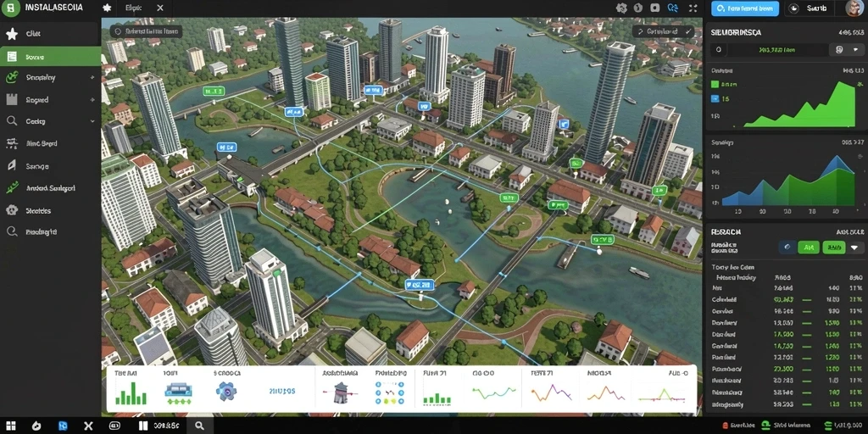Click the magnifier search icon on the taskbar
Viewport: 868px width, 434px height.
coord(199,426)
